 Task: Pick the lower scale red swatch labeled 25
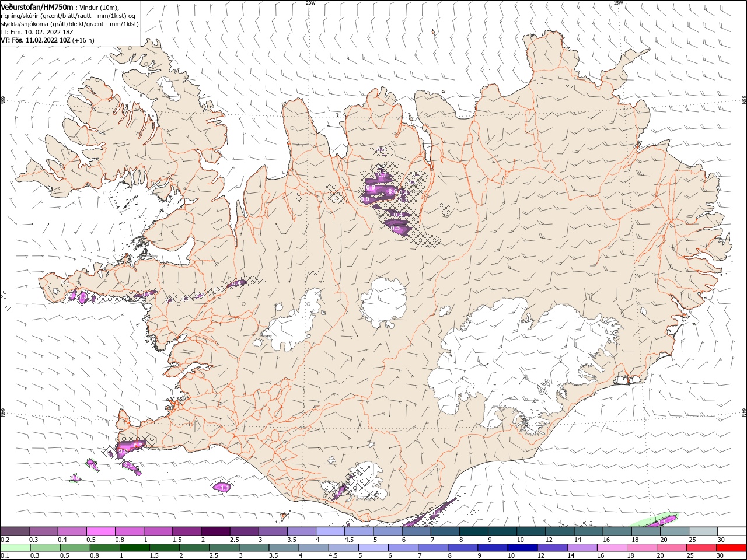pyautogui.click(x=701, y=548)
